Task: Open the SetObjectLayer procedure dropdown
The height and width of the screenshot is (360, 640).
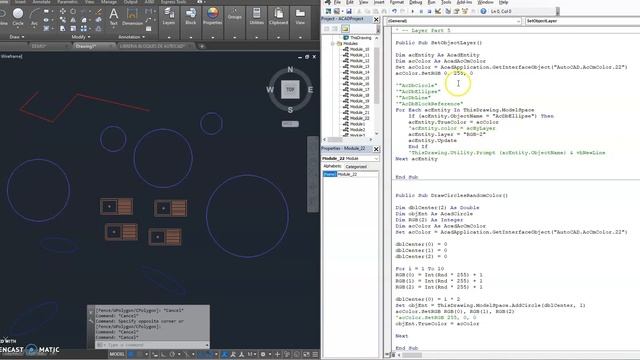Action: [x=582, y=21]
